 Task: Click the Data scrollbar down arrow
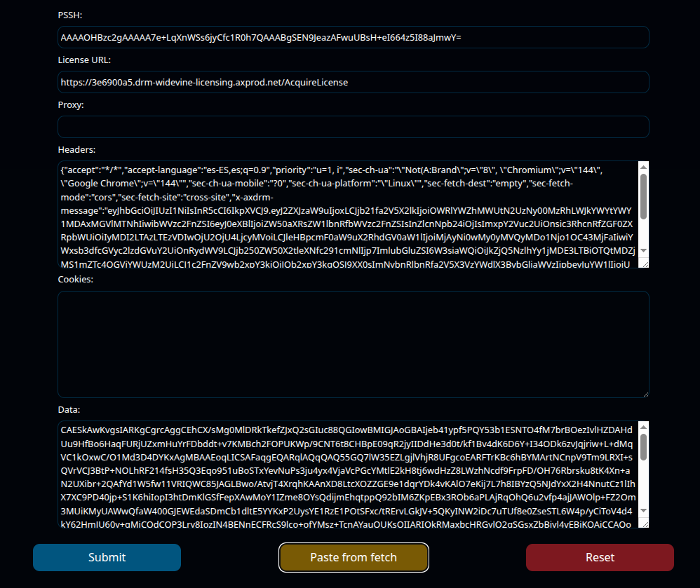coord(643,511)
